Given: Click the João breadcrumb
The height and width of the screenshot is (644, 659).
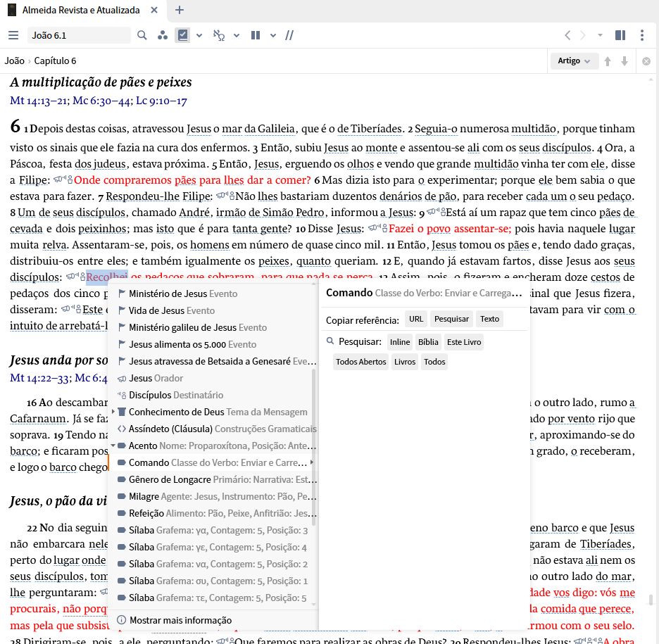Looking at the screenshot, I should pos(15,61).
